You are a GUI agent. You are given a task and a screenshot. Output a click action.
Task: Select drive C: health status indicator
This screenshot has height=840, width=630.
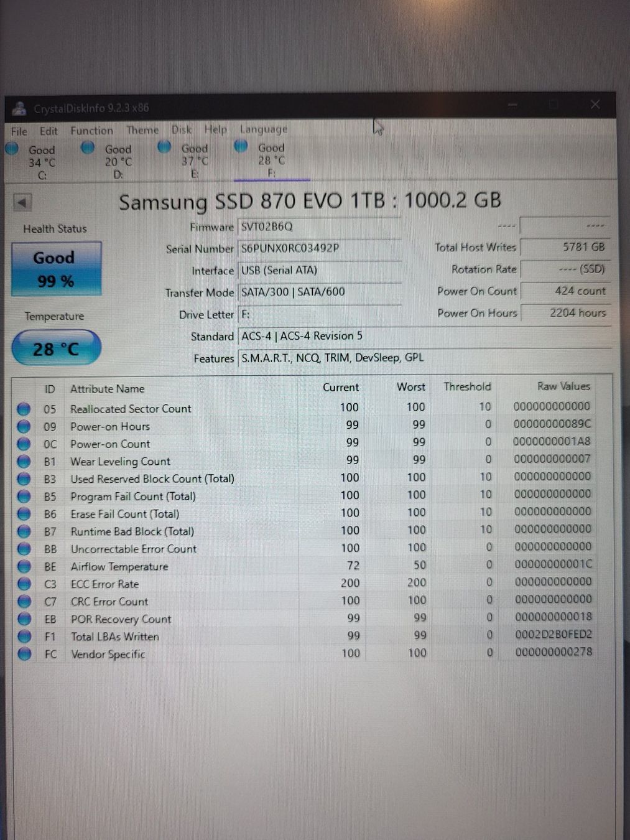[12, 147]
